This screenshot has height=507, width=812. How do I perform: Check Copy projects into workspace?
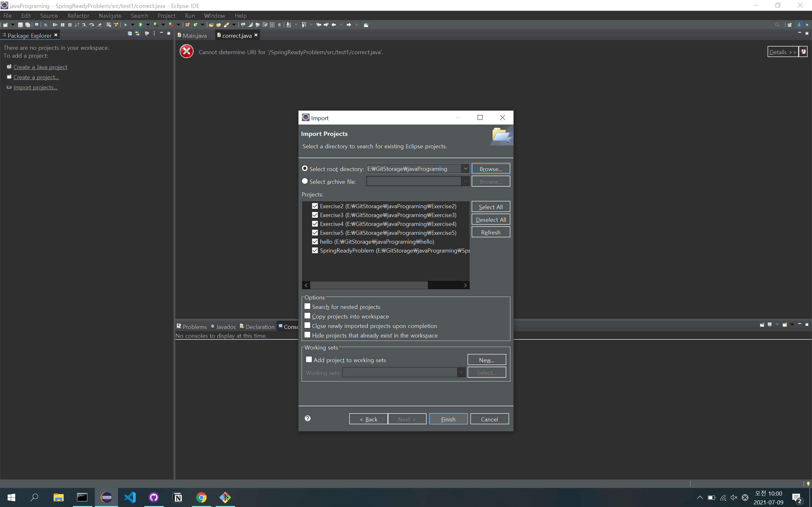(x=307, y=316)
